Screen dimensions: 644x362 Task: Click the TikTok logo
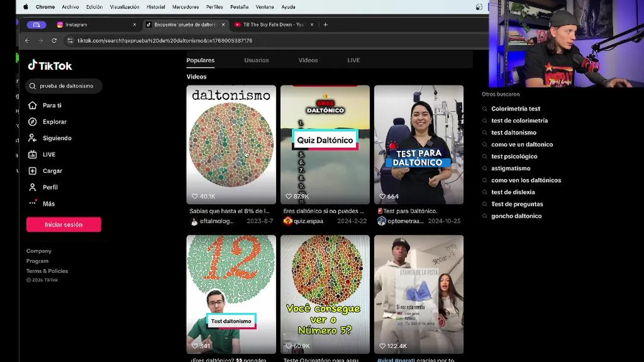[x=50, y=65]
